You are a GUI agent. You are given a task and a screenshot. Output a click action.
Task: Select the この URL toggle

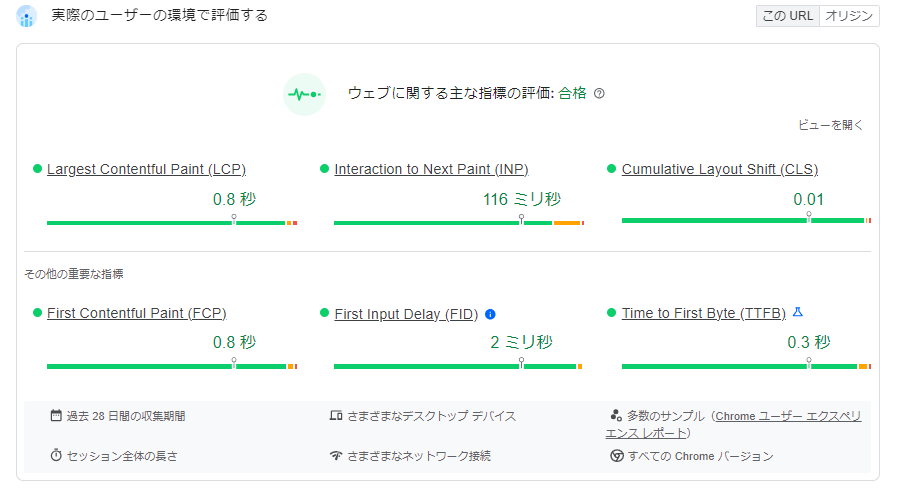pos(787,16)
